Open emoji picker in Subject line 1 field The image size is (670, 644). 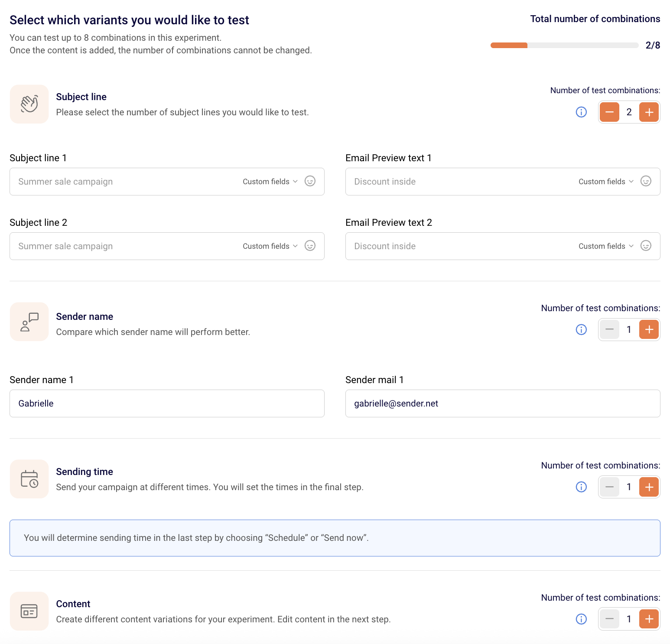point(310,181)
